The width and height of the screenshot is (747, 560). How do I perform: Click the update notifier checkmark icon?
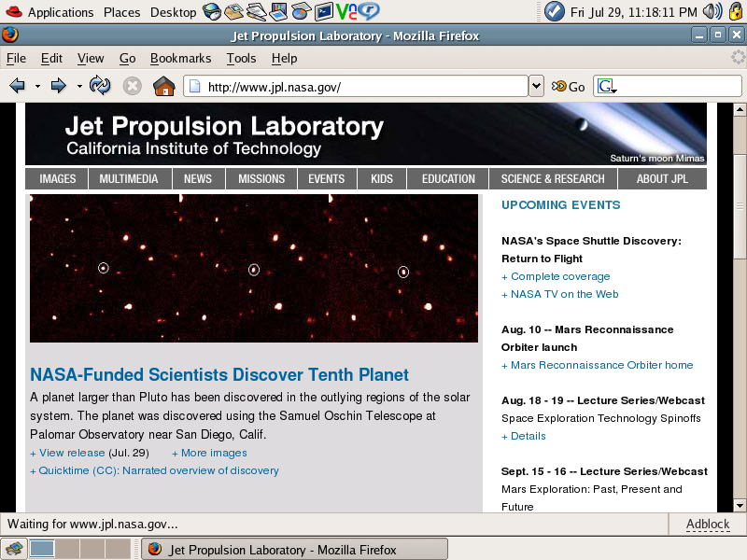[x=554, y=11]
